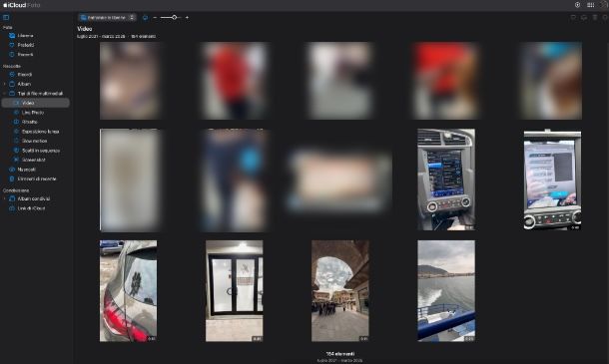Open Eliminati di recente
Image resolution: width=609 pixels, height=364 pixels.
[x=36, y=179]
